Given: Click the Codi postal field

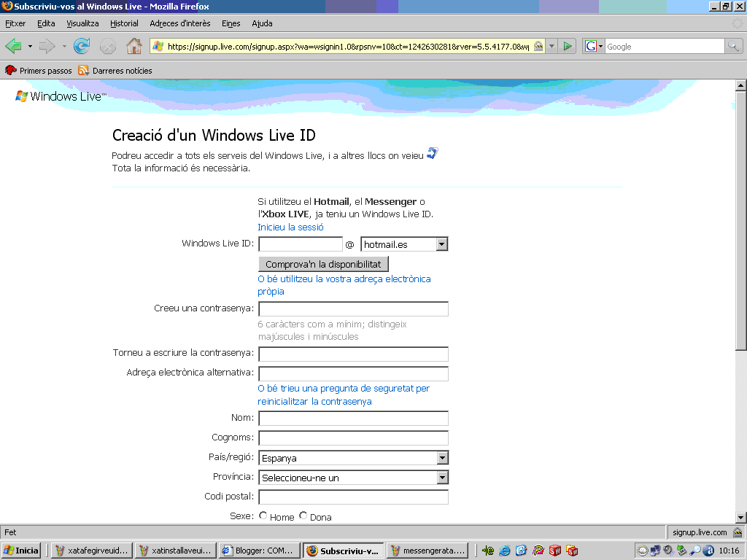Looking at the screenshot, I should (354, 497).
